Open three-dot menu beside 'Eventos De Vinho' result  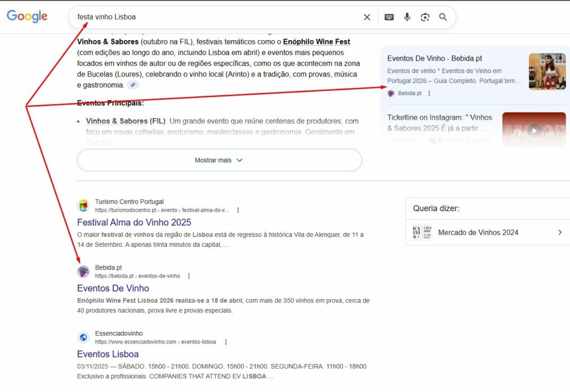tap(189, 276)
